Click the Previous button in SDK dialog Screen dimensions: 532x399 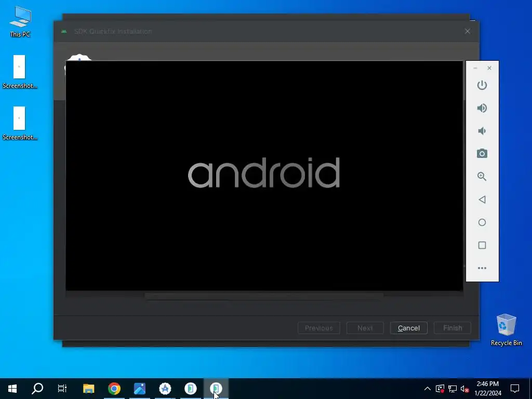point(319,328)
